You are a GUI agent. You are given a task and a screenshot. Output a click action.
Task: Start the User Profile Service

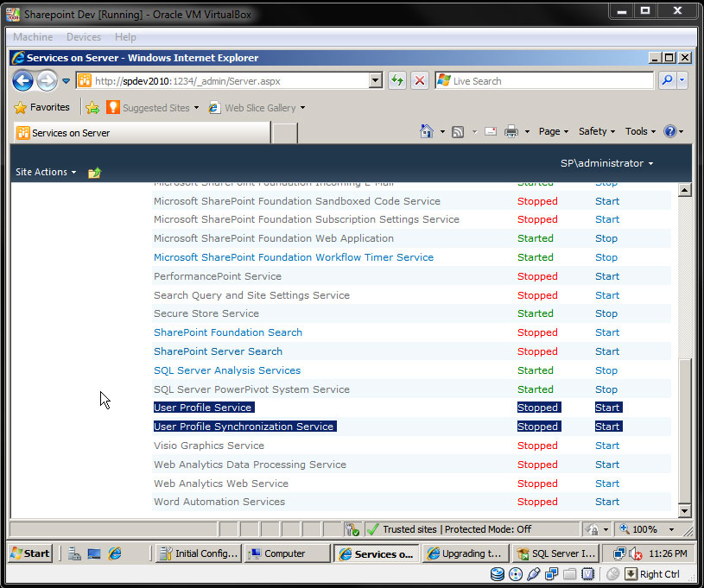coord(607,408)
